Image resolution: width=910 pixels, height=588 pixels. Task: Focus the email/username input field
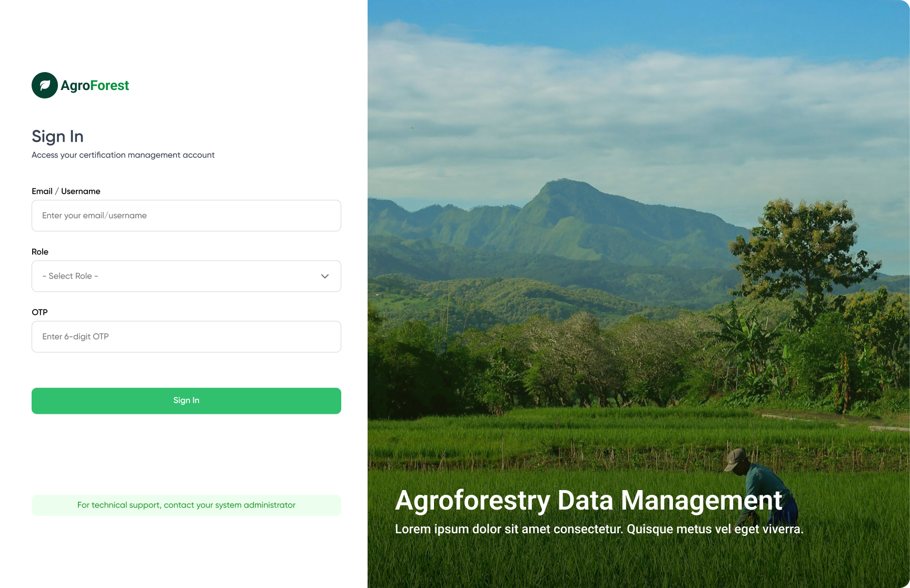coord(186,215)
